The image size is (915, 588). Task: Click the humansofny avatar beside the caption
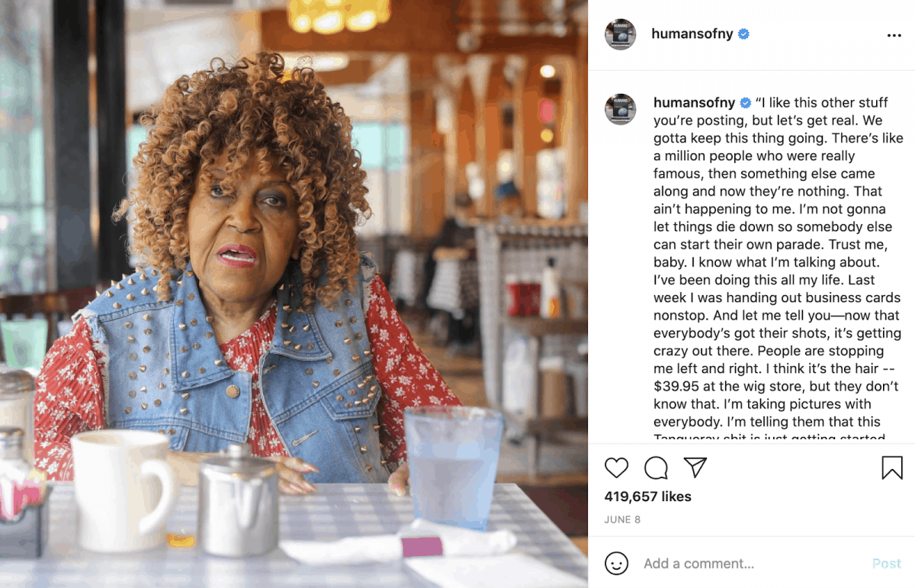[620, 109]
